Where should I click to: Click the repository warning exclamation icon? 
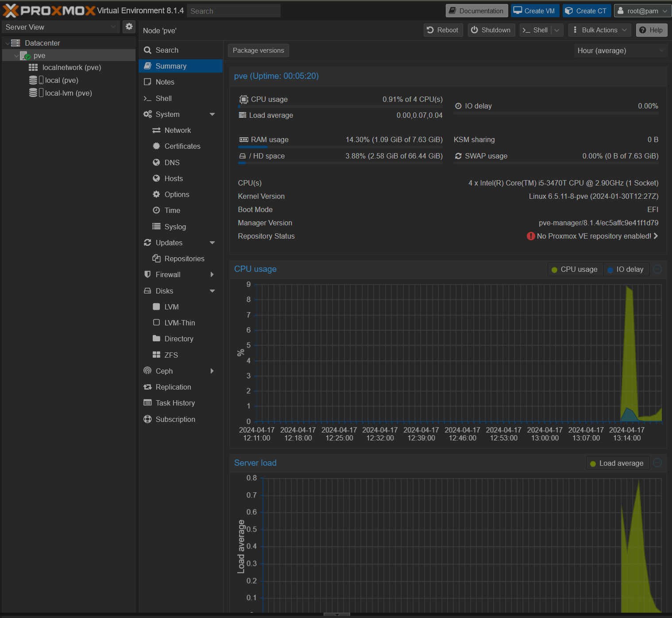tap(531, 236)
